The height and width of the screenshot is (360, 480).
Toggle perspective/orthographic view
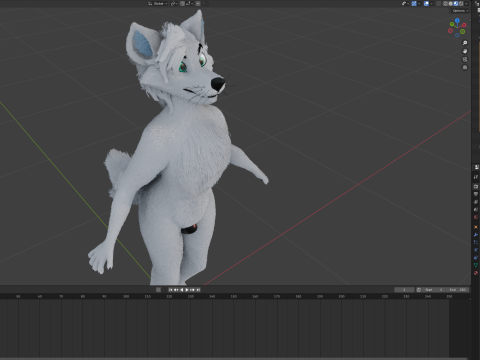[x=465, y=67]
